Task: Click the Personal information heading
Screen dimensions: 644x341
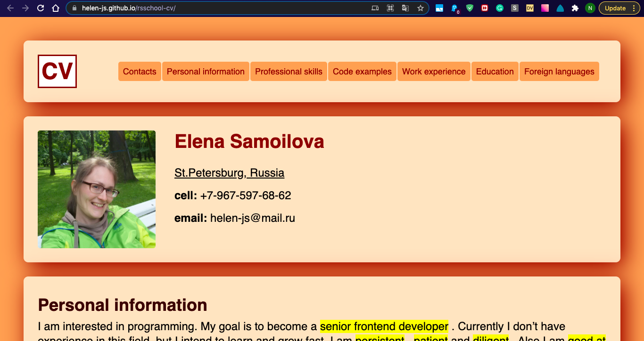Action: pos(123,305)
